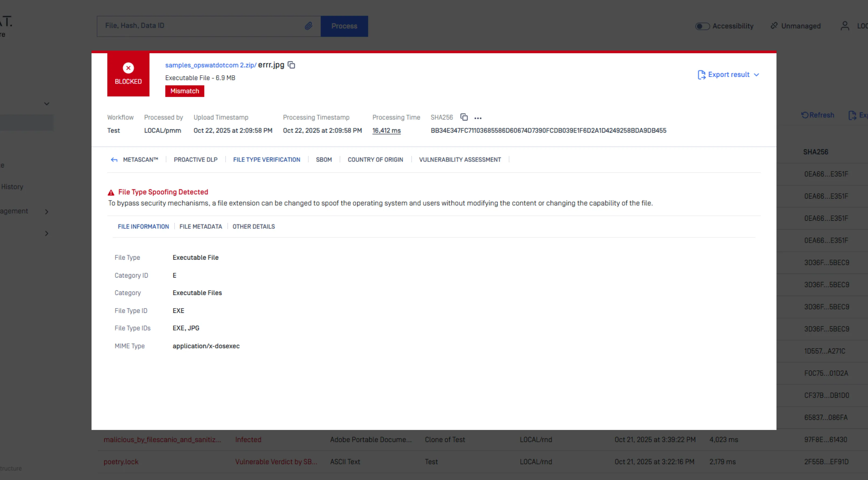Click the back arrow before Metascan tab
The image size is (868, 480).
(114, 160)
